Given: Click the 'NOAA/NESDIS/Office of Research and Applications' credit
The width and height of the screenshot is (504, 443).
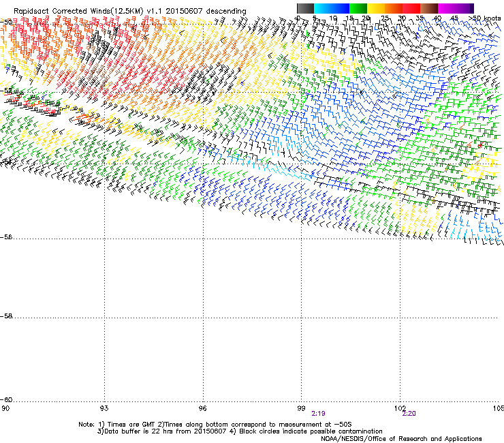Looking at the screenshot, I should click(401, 439).
